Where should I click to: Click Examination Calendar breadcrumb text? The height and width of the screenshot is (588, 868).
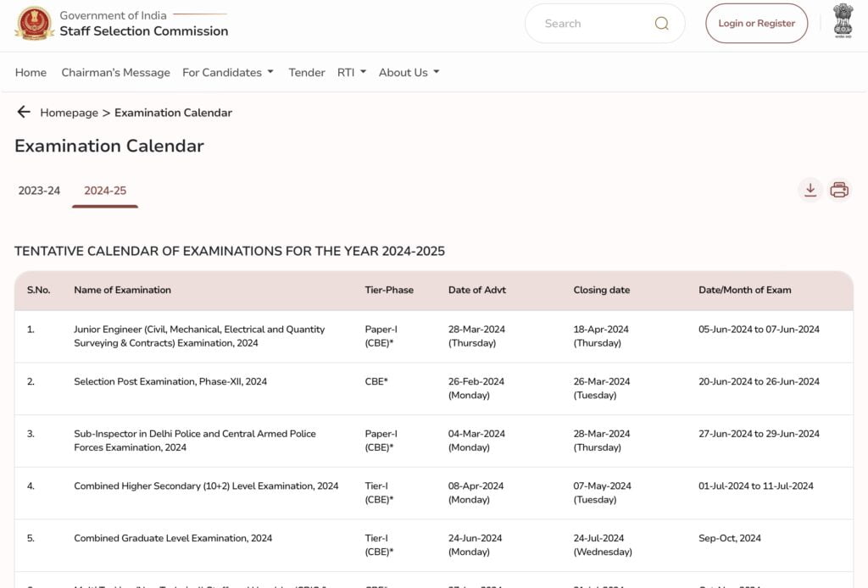tap(173, 113)
